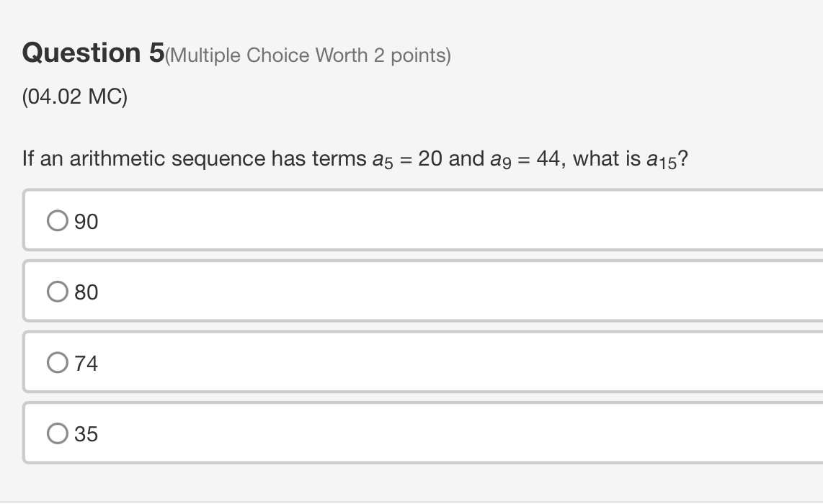Select the radio button for answer 90

(x=57, y=220)
